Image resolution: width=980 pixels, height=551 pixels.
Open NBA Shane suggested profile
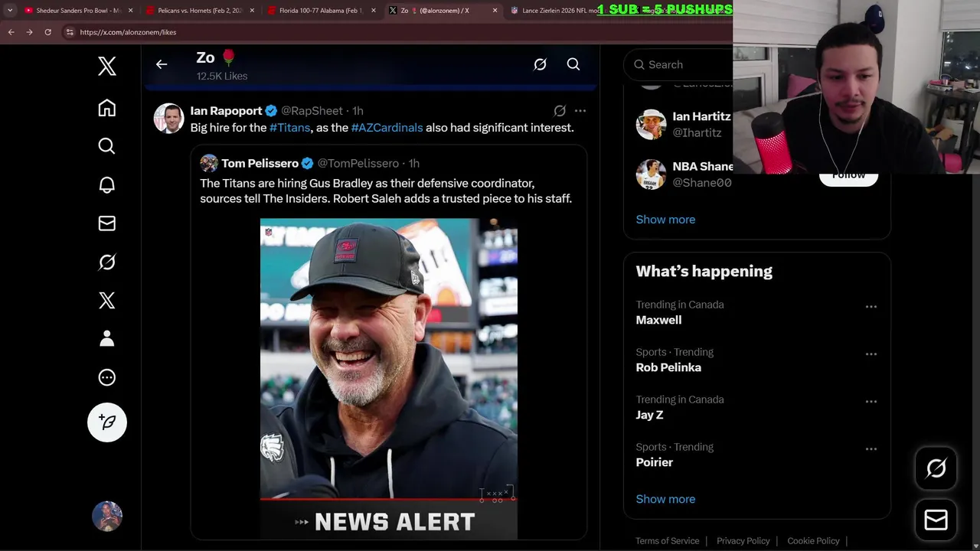(x=702, y=166)
